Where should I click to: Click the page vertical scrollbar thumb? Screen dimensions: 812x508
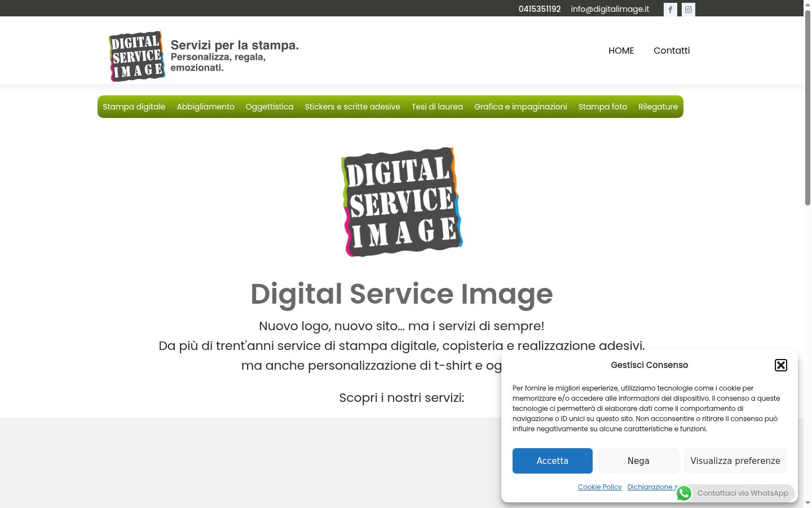click(x=807, y=107)
